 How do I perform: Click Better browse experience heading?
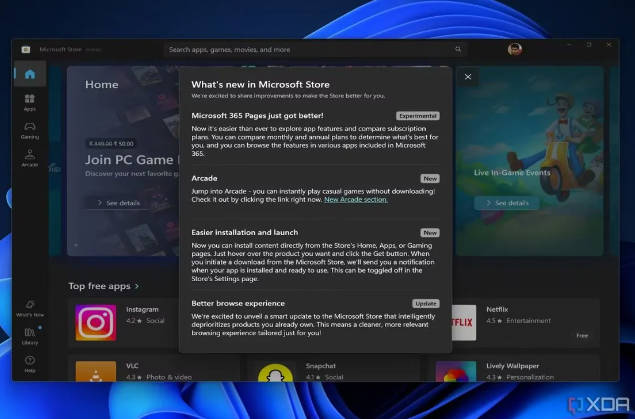pos(238,303)
